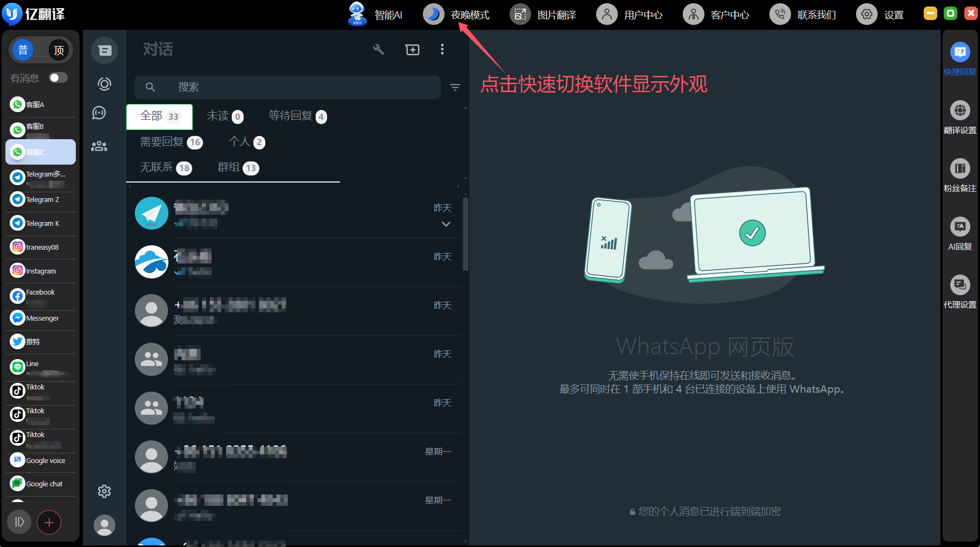Open the three-dot menu in 对话 header
Screen dimensions: 980x547
pos(442,50)
